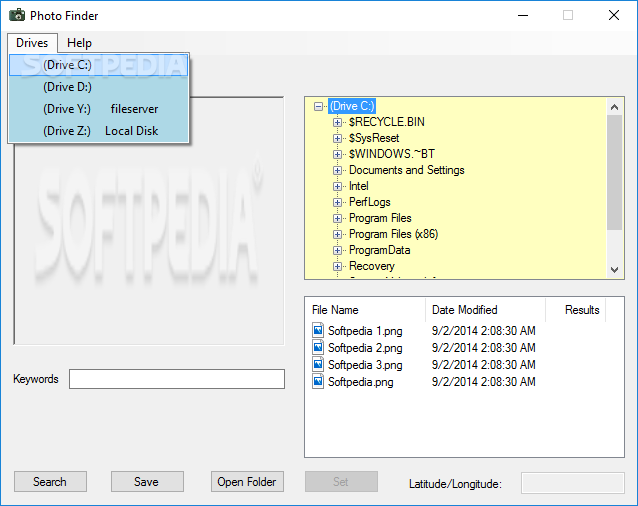Expand the $RECYCLE.BIN folder node
The image size is (638, 506).
[x=337, y=122]
